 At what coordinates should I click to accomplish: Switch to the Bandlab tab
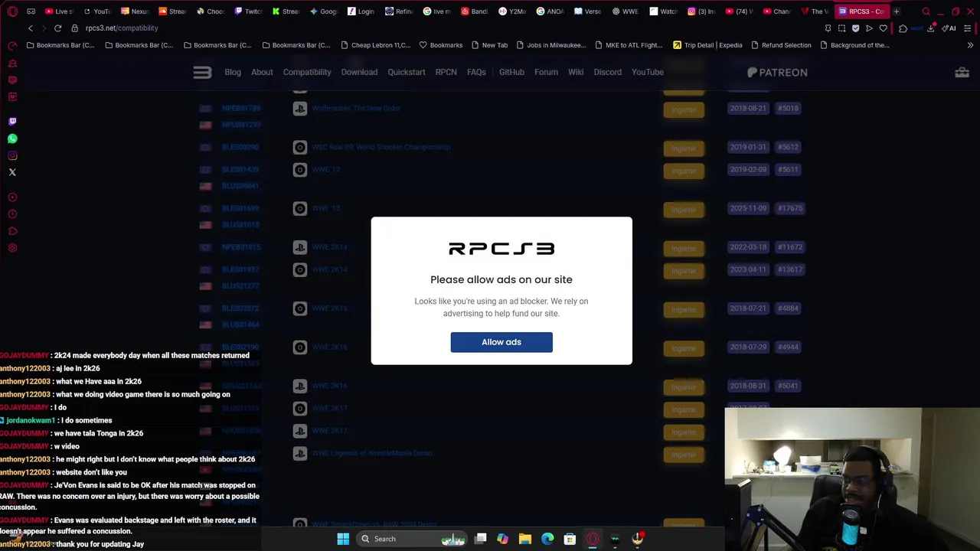(474, 11)
